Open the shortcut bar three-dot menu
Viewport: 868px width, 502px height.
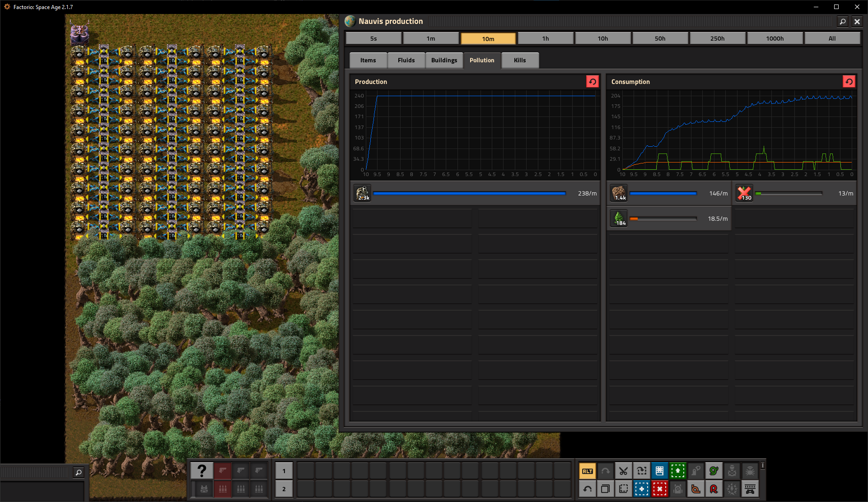763,465
